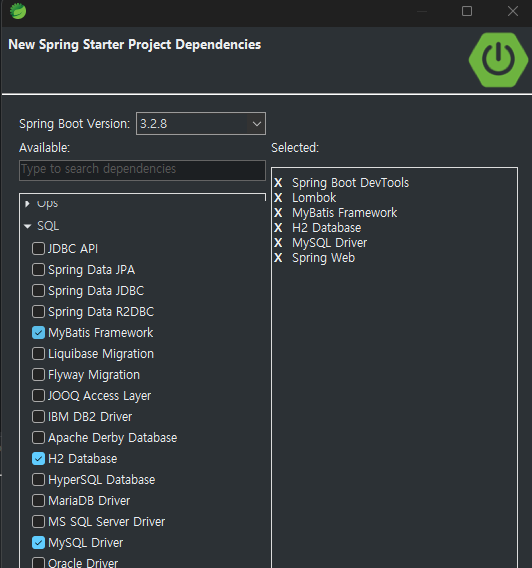Click the dependency search field
Image resolution: width=532 pixels, height=568 pixels.
pyautogui.click(x=142, y=170)
